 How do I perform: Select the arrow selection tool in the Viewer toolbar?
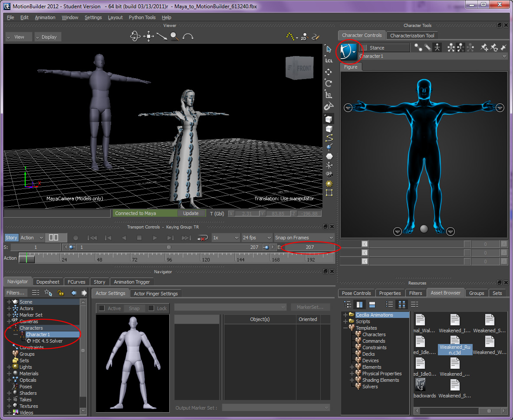tap(329, 49)
